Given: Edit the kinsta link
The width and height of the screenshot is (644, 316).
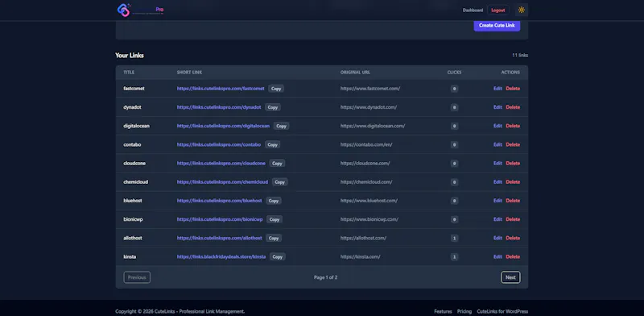Looking at the screenshot, I should [x=497, y=256].
